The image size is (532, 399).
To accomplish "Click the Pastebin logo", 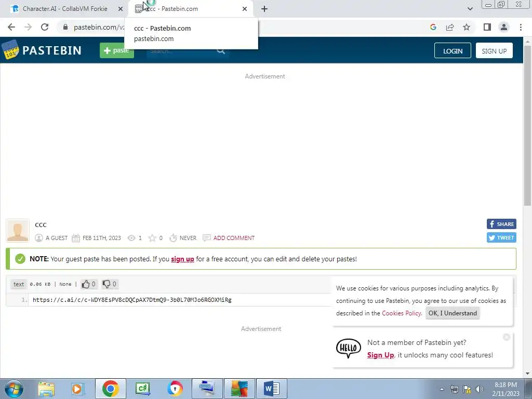I will pos(42,50).
